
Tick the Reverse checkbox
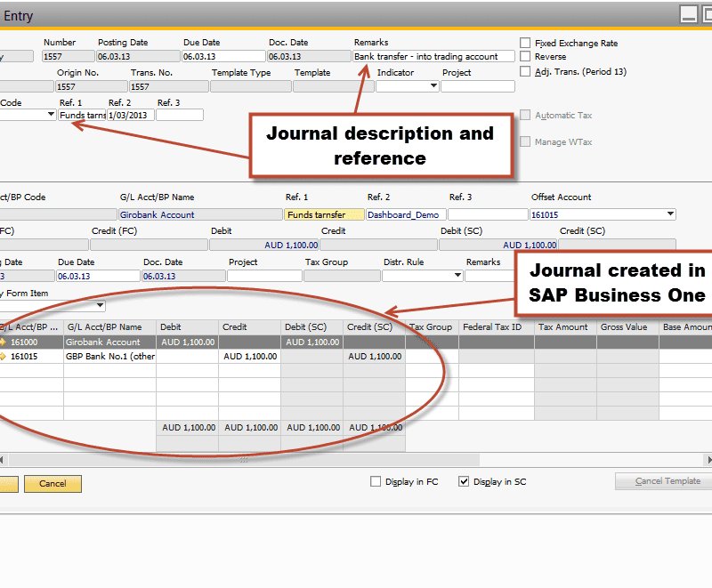point(525,57)
